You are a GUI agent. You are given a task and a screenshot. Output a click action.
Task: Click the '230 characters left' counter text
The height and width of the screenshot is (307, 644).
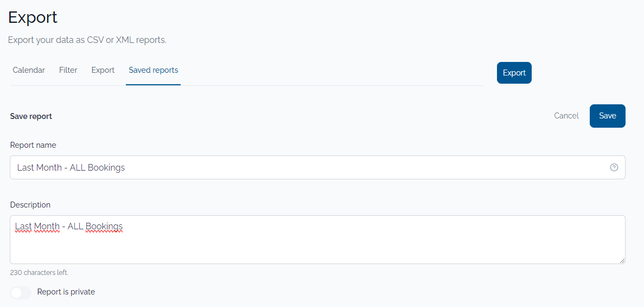pos(39,272)
